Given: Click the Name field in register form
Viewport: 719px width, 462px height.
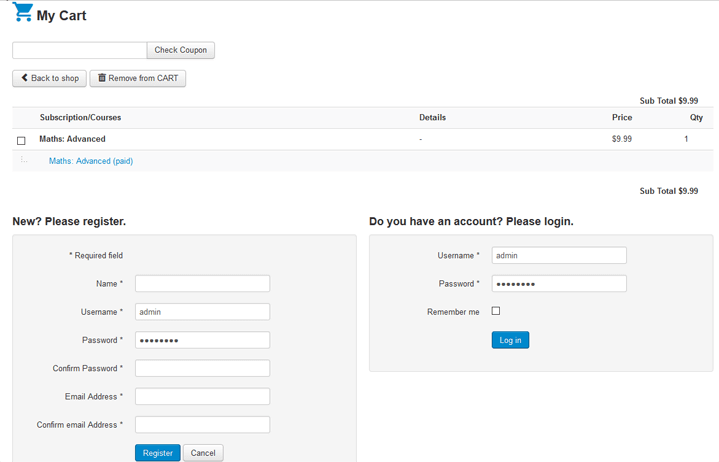Looking at the screenshot, I should click(202, 284).
